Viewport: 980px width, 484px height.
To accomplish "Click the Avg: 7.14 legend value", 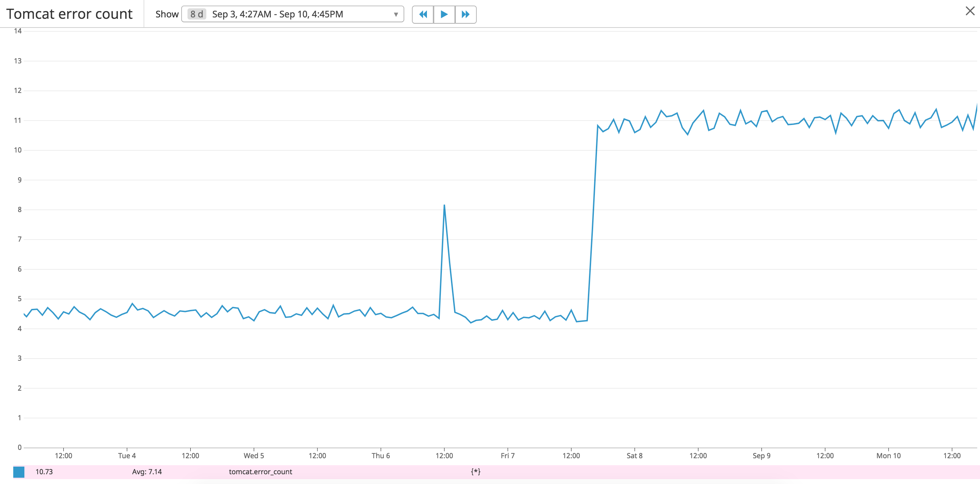I will coord(146,471).
